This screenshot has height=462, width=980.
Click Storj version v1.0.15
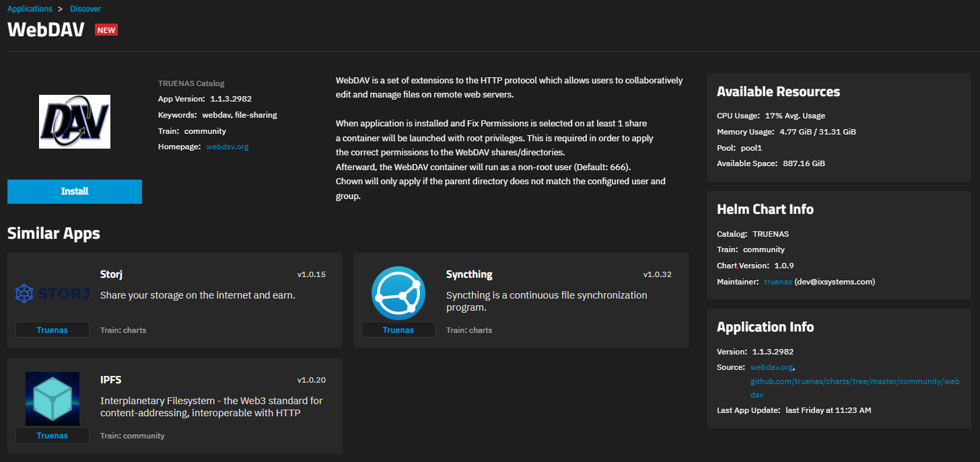click(x=312, y=274)
